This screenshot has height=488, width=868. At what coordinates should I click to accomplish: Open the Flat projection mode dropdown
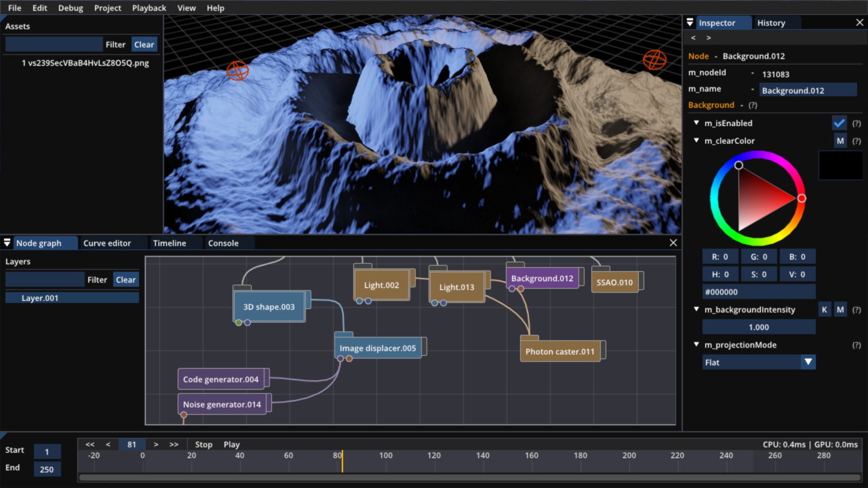(759, 362)
